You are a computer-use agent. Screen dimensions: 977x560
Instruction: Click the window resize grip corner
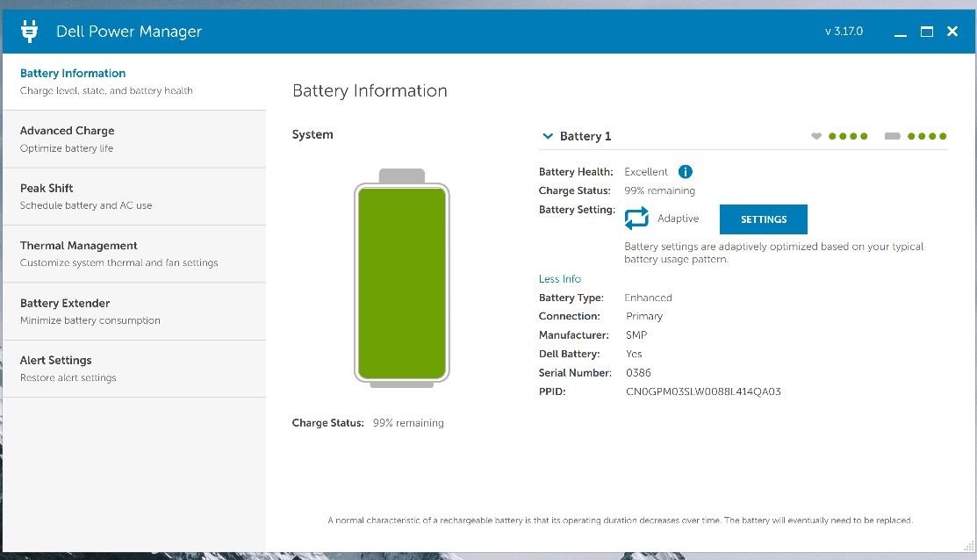968,546
